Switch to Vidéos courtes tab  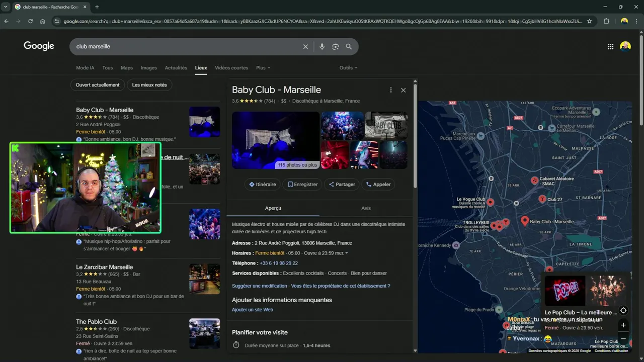pyautogui.click(x=231, y=68)
